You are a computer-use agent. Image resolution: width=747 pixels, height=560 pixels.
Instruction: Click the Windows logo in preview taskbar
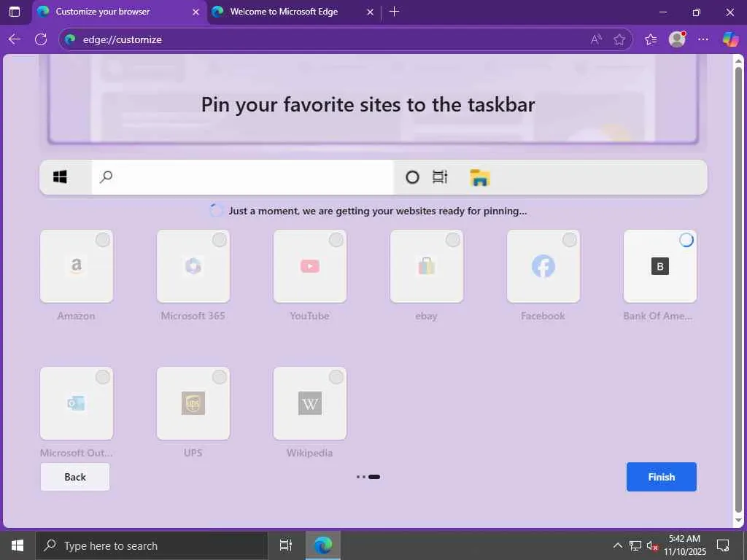[60, 177]
